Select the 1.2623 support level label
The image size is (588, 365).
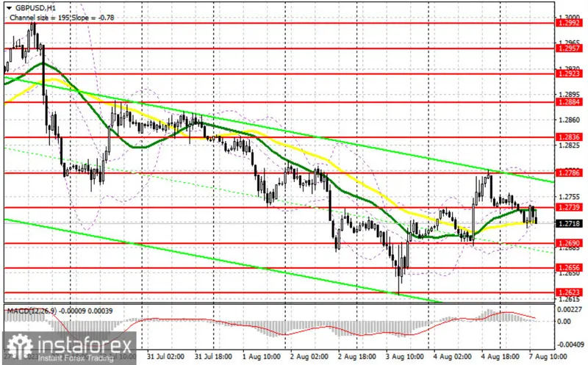tap(569, 292)
